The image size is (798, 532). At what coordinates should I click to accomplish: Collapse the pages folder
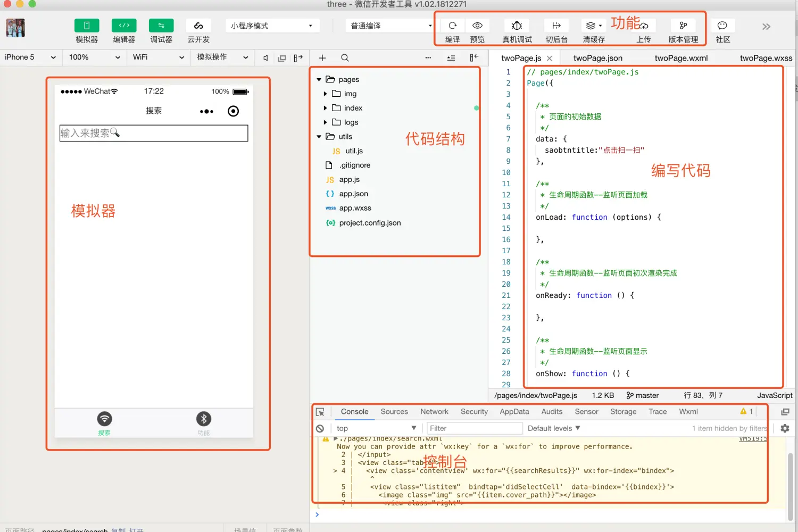pyautogui.click(x=319, y=80)
